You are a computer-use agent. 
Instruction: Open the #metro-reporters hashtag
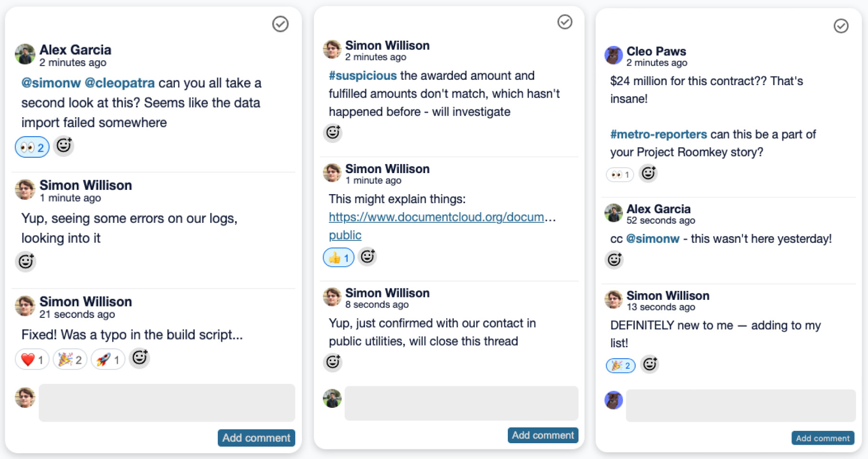[x=658, y=134]
